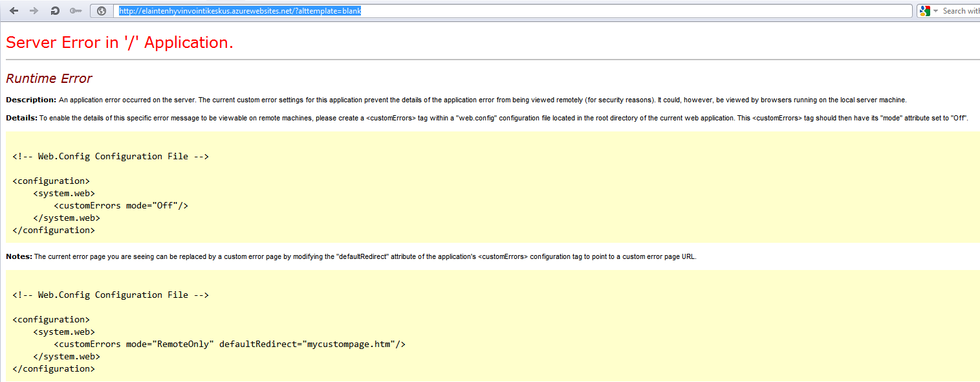Click the bold "Notes:" label
Viewport: 980px width, 382px height.
click(x=19, y=256)
